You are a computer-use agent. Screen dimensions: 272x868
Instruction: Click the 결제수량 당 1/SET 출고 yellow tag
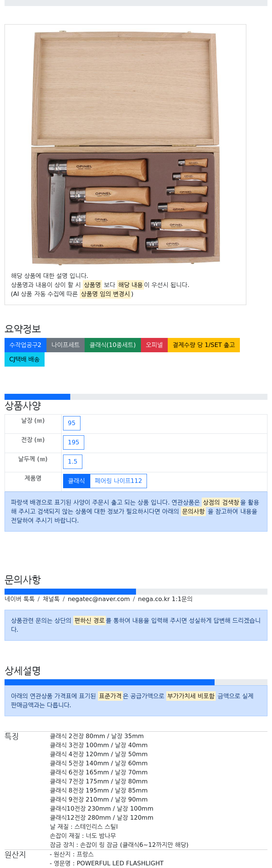(x=204, y=345)
